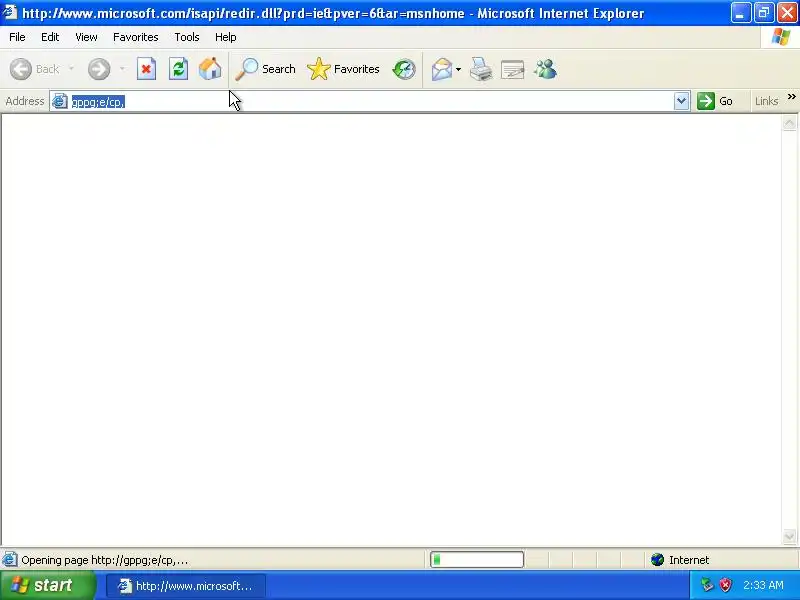Click the Internet zone globe icon
Viewport: 800px width, 600px height.
coord(658,560)
